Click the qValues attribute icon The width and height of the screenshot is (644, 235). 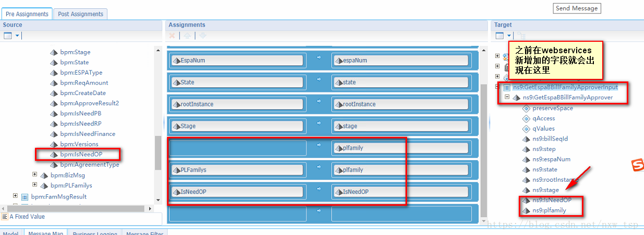coord(526,128)
